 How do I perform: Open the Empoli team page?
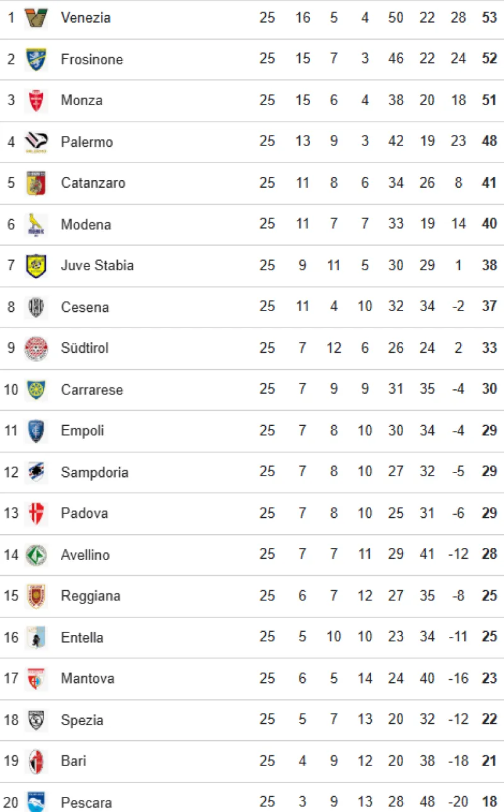tap(83, 431)
